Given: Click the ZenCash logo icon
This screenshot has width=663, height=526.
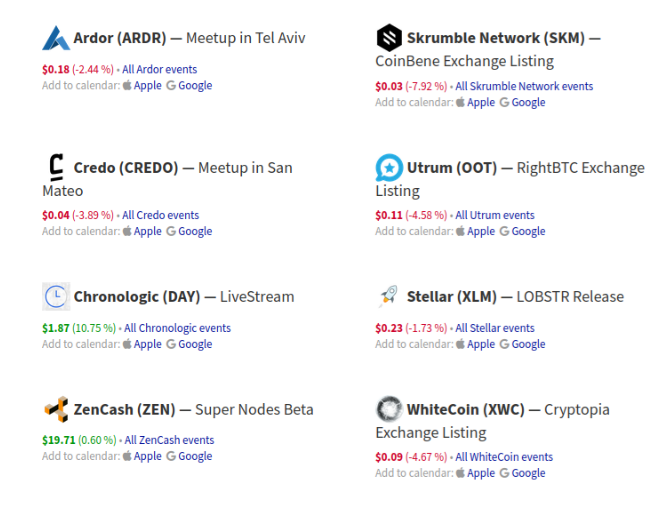Looking at the screenshot, I should (56, 409).
